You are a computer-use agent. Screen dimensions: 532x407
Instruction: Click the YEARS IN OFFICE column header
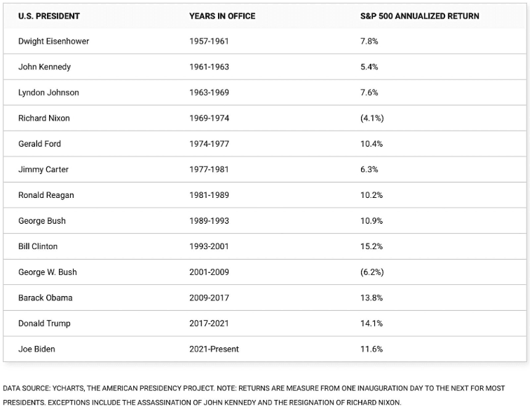click(x=222, y=16)
